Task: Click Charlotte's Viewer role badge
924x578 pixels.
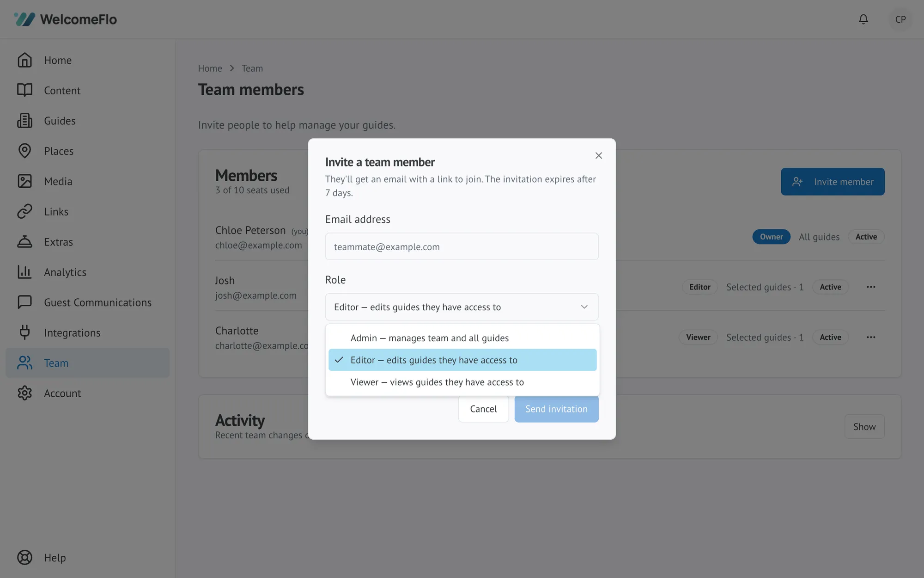Action: tap(698, 338)
